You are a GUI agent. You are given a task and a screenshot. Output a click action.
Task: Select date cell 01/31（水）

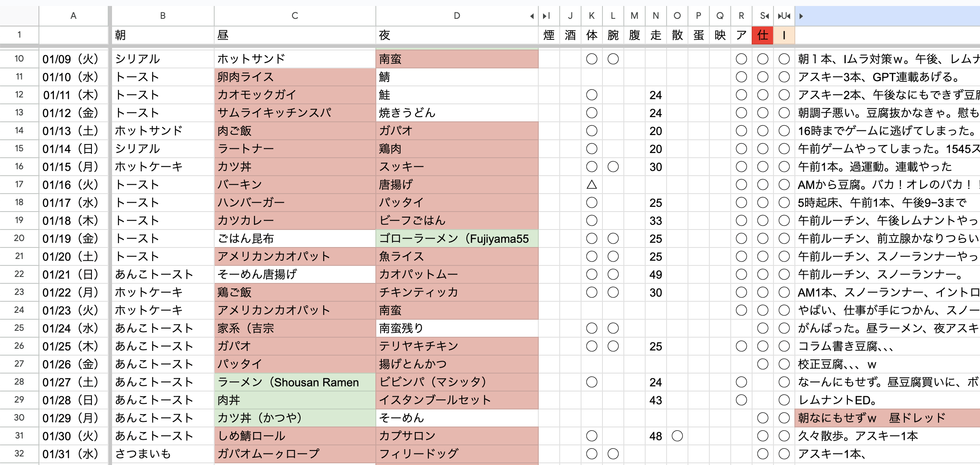(74, 453)
